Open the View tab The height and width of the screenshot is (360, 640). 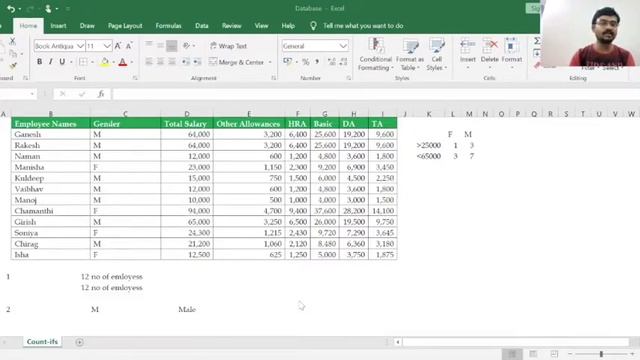pyautogui.click(x=261, y=26)
